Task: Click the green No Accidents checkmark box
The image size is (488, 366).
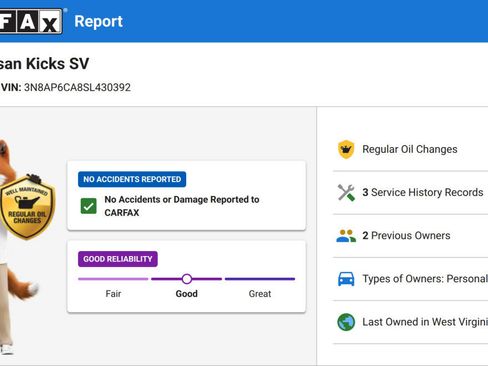Action: [89, 206]
